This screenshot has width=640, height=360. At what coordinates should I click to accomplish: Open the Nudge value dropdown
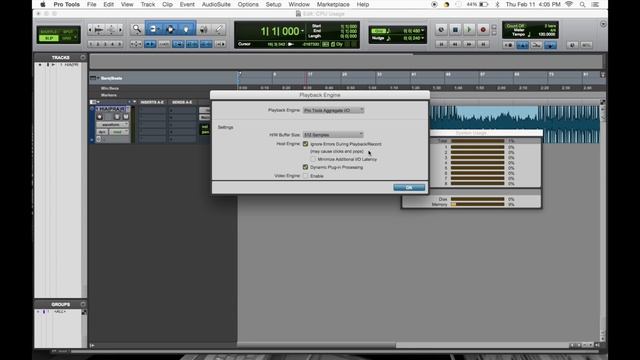coord(422,38)
